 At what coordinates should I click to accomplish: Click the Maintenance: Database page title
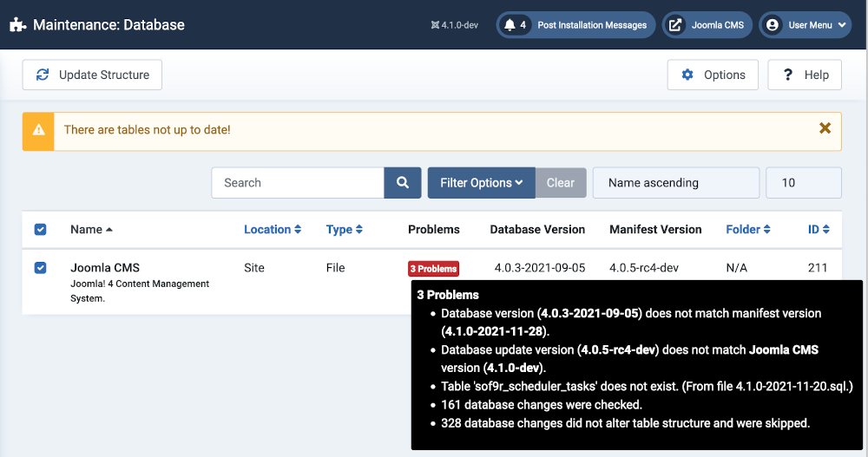click(108, 25)
